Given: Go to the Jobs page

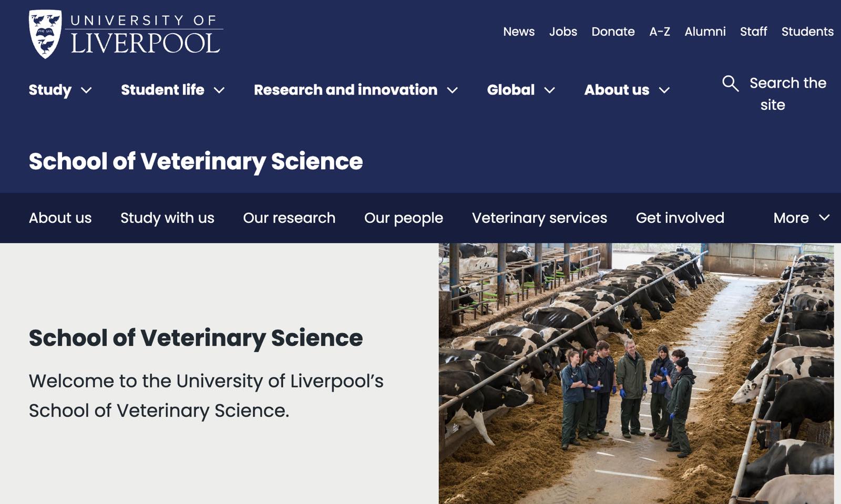Looking at the screenshot, I should tap(563, 32).
